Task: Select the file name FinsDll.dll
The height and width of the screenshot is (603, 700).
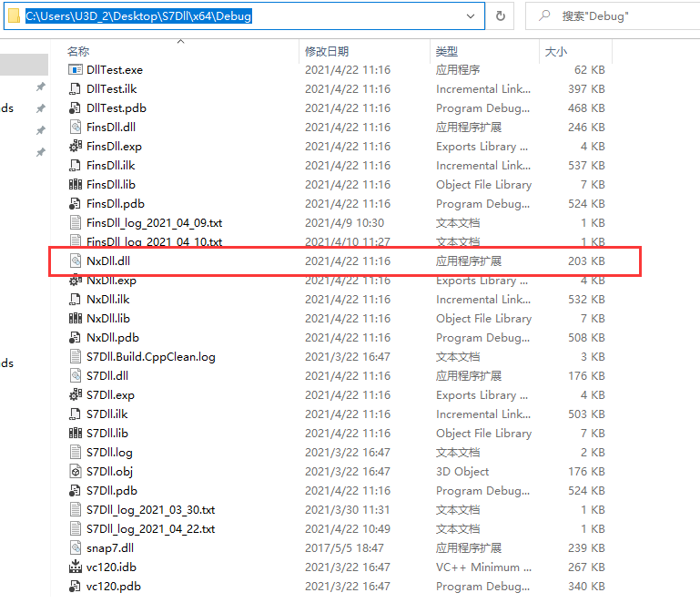Action: tap(111, 128)
